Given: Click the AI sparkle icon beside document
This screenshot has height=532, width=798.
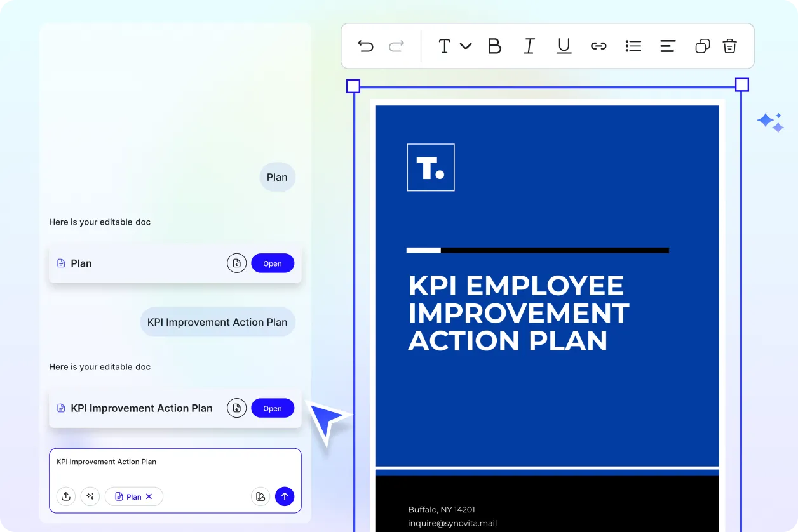Looking at the screenshot, I should pyautogui.click(x=771, y=123).
